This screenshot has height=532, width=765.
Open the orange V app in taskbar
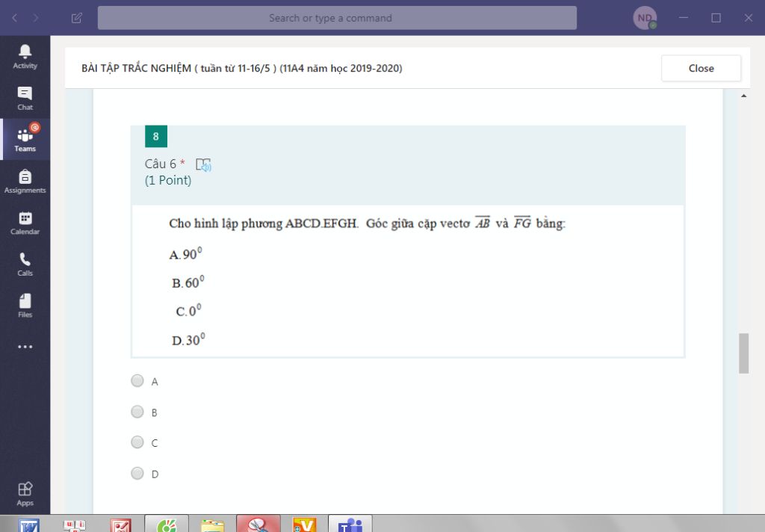click(x=304, y=525)
